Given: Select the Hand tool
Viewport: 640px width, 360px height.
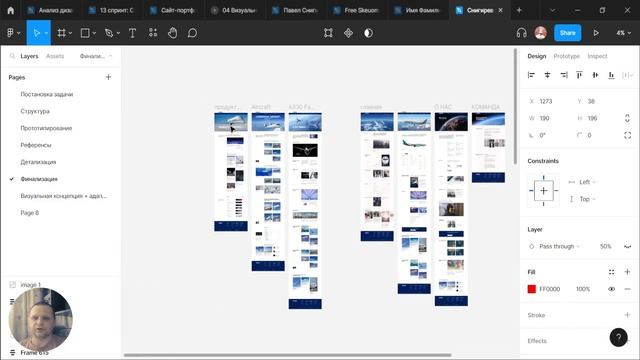Looking at the screenshot, I should click(x=173, y=33).
